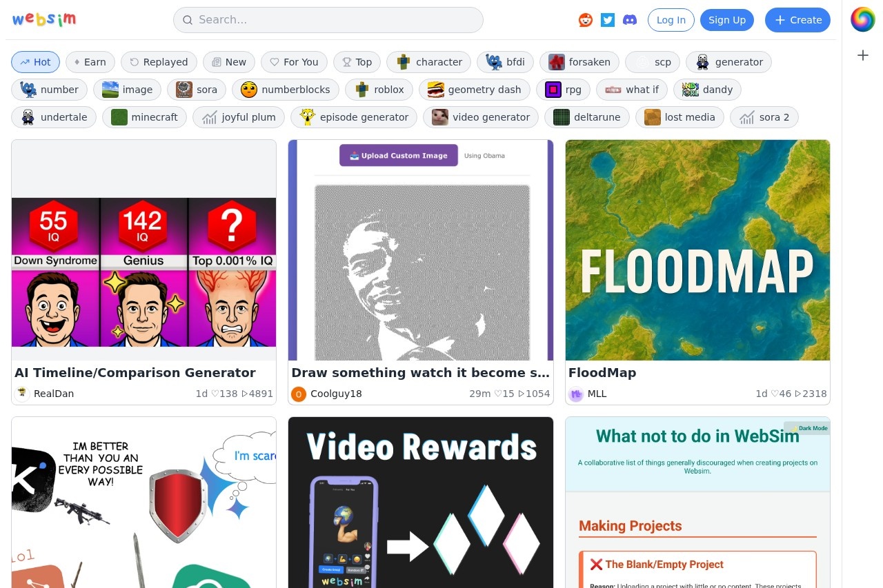Open the Reddit icon link

click(585, 20)
